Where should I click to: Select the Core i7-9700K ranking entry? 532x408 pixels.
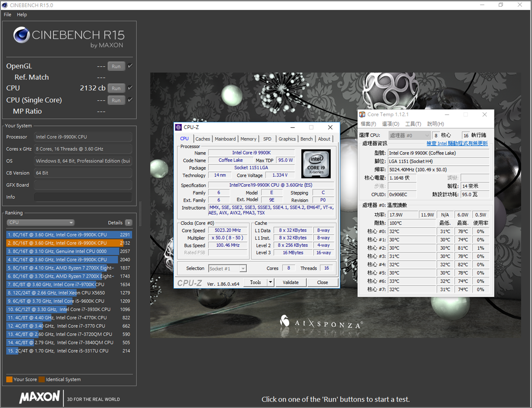pos(69,284)
